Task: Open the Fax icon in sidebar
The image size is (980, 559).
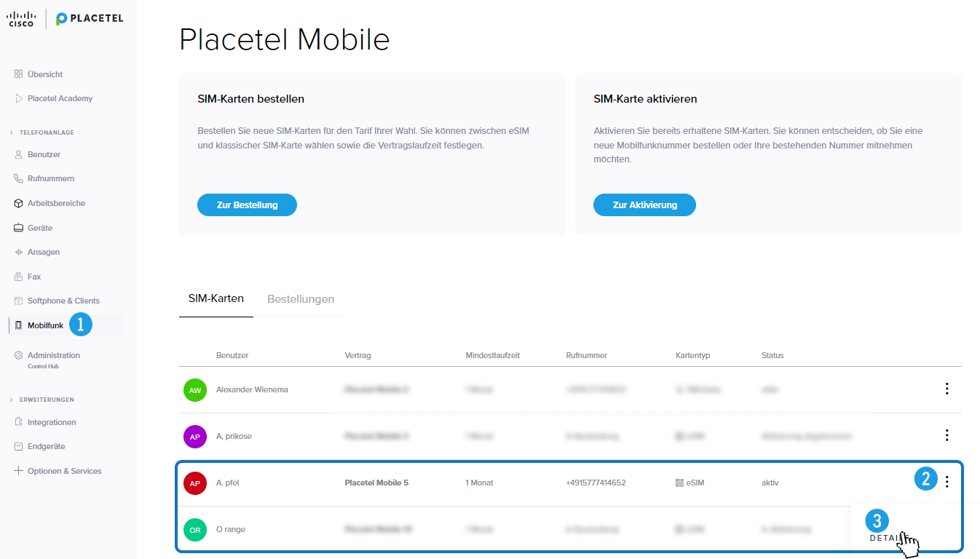Action: pos(18,277)
